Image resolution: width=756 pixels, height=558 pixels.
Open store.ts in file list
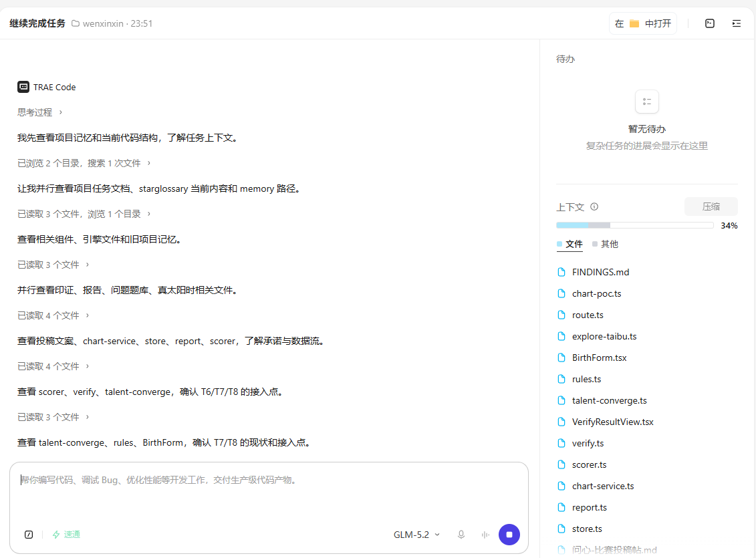point(587,529)
